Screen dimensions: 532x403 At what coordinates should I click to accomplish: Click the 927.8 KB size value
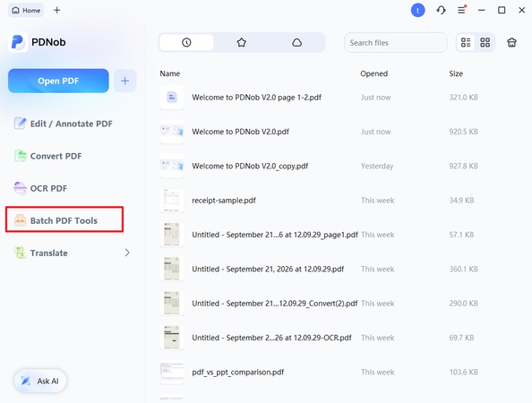(463, 166)
